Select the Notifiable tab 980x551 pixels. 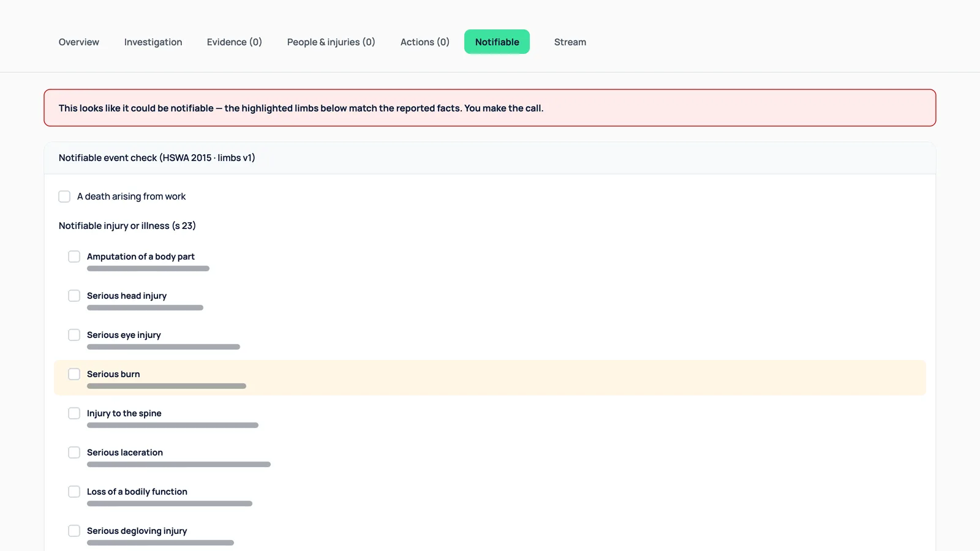pyautogui.click(x=497, y=42)
